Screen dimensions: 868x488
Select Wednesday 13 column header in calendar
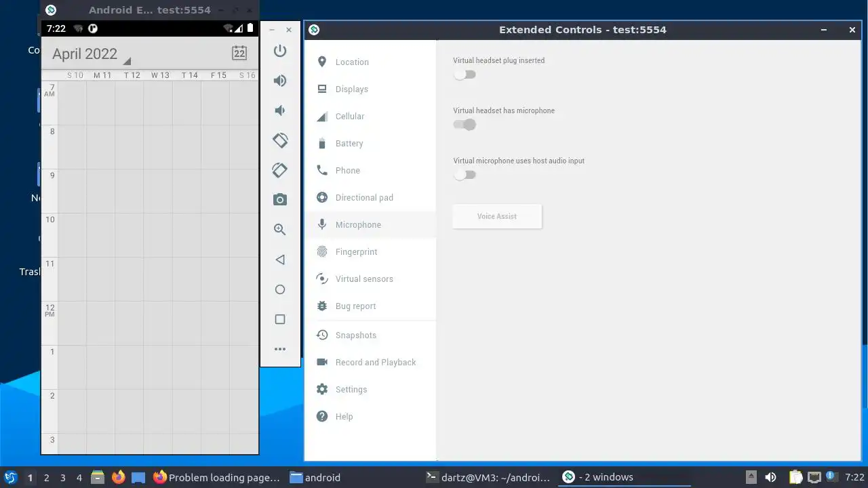point(160,75)
